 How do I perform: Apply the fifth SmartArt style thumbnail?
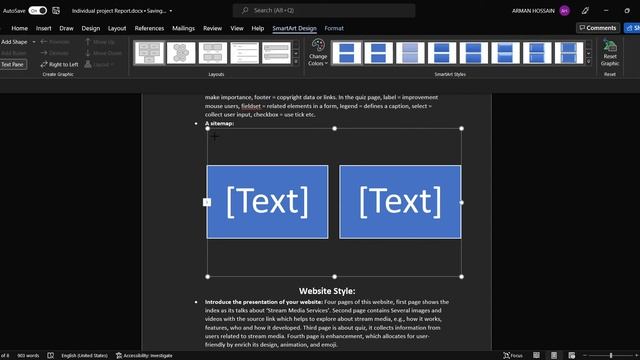tap(473, 53)
